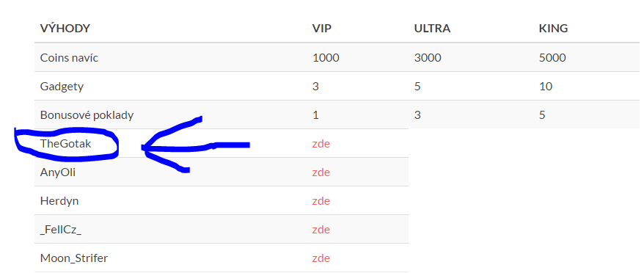This screenshot has width=644, height=273.
Task: Click the KING column header
Action: point(553,29)
